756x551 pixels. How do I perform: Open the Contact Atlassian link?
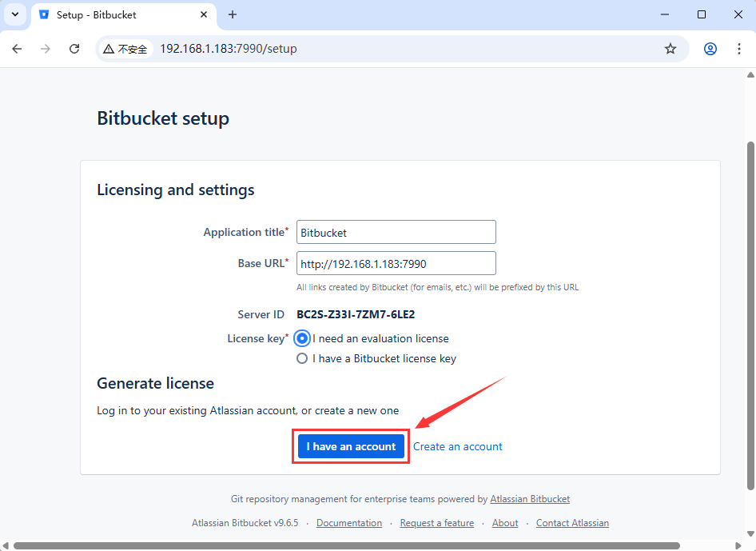pos(572,523)
